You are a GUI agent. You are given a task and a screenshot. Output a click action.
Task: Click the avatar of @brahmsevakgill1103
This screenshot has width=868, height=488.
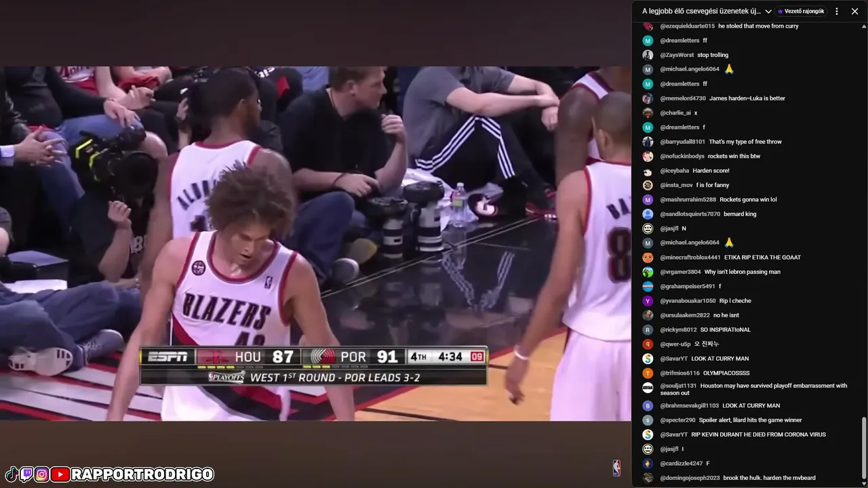[648, 405]
